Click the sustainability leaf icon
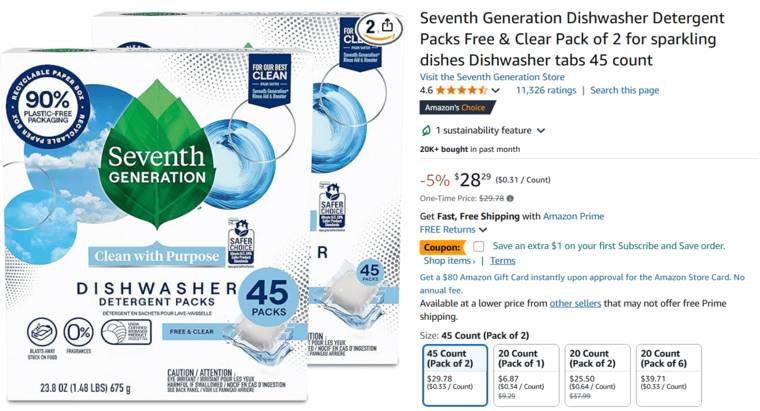760x411 pixels. coord(426,130)
